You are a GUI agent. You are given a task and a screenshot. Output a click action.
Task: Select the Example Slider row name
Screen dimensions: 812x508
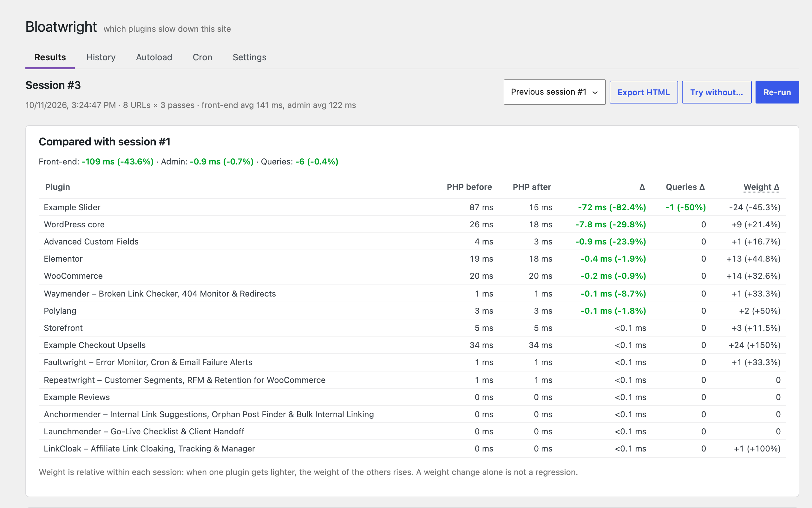point(72,207)
